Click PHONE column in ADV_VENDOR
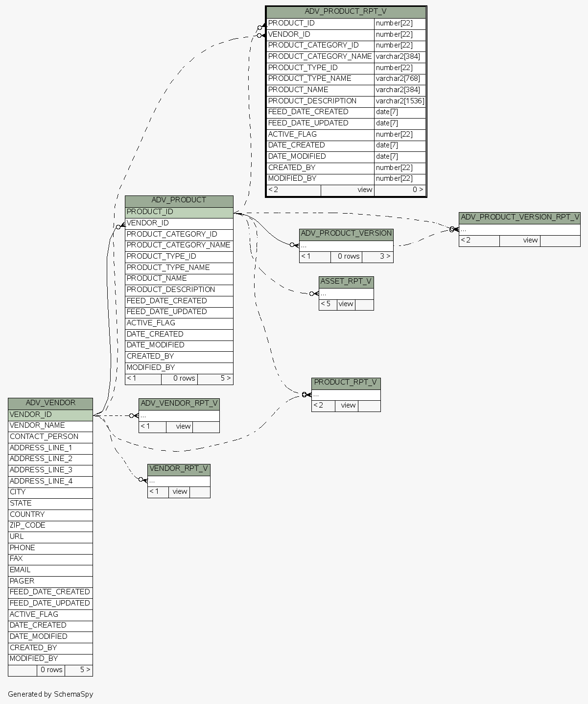Screen dimensions: 588x704 tap(50, 548)
